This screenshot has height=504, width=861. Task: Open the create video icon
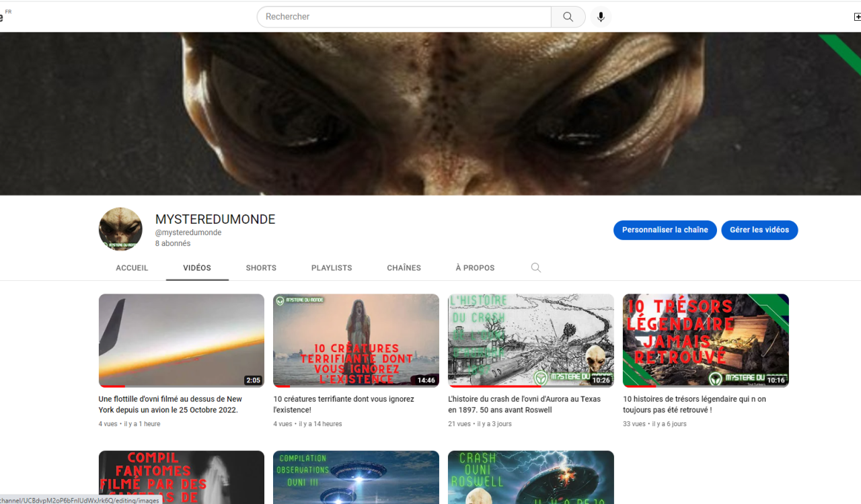pos(857,17)
